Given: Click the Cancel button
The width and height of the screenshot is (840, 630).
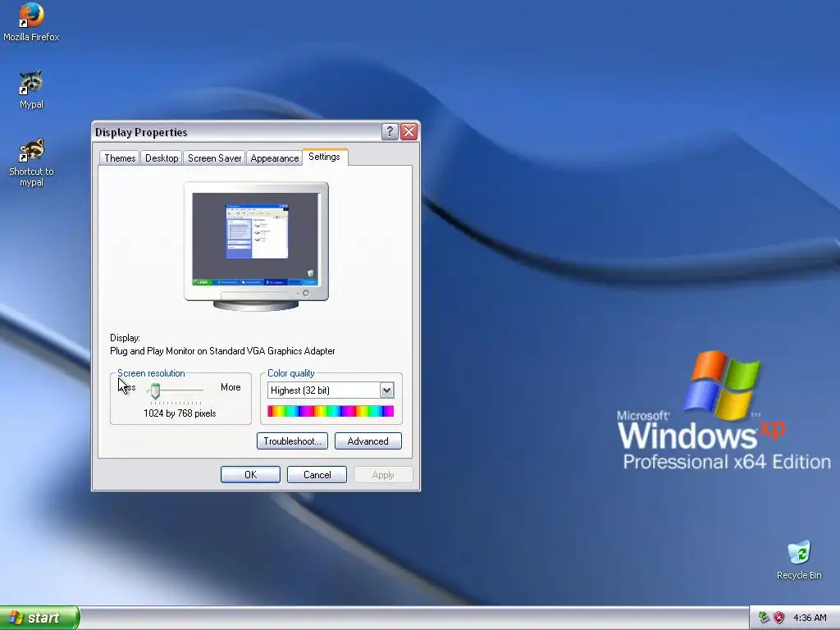Looking at the screenshot, I should click(317, 475).
